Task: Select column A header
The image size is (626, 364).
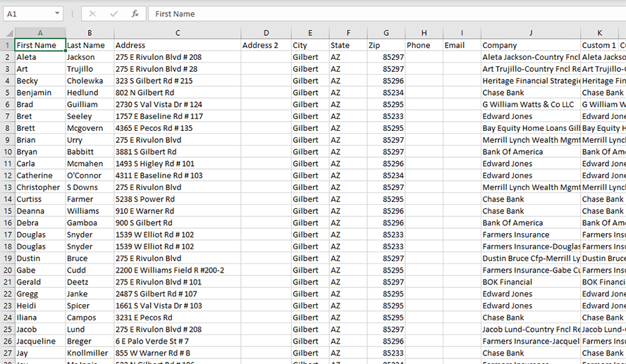Action: pyautogui.click(x=40, y=33)
